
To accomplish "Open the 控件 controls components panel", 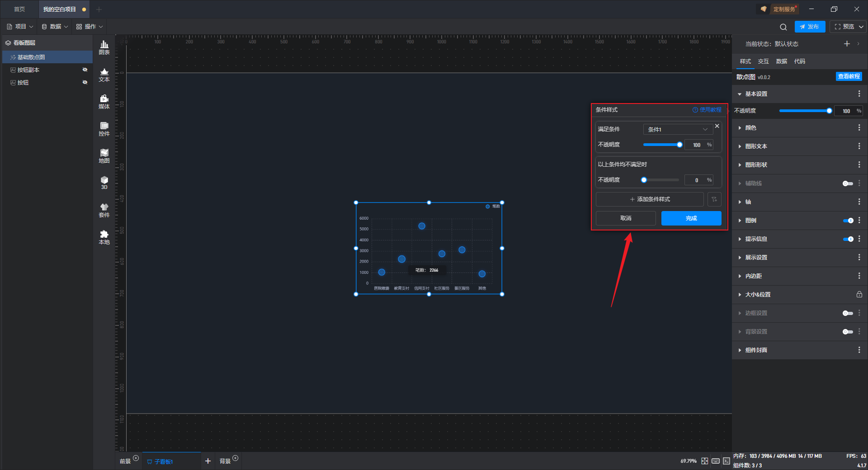I will pos(104,129).
